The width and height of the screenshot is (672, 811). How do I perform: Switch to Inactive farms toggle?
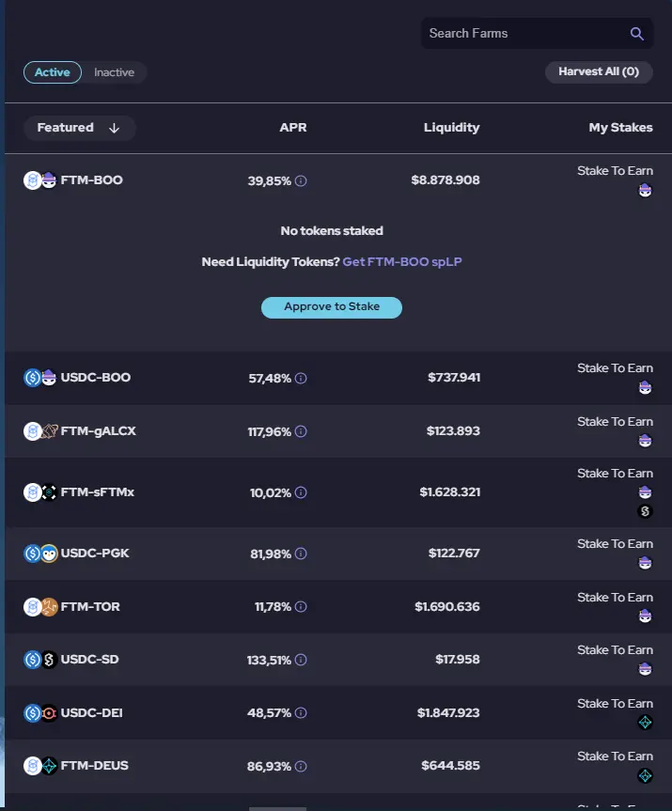[x=114, y=72]
